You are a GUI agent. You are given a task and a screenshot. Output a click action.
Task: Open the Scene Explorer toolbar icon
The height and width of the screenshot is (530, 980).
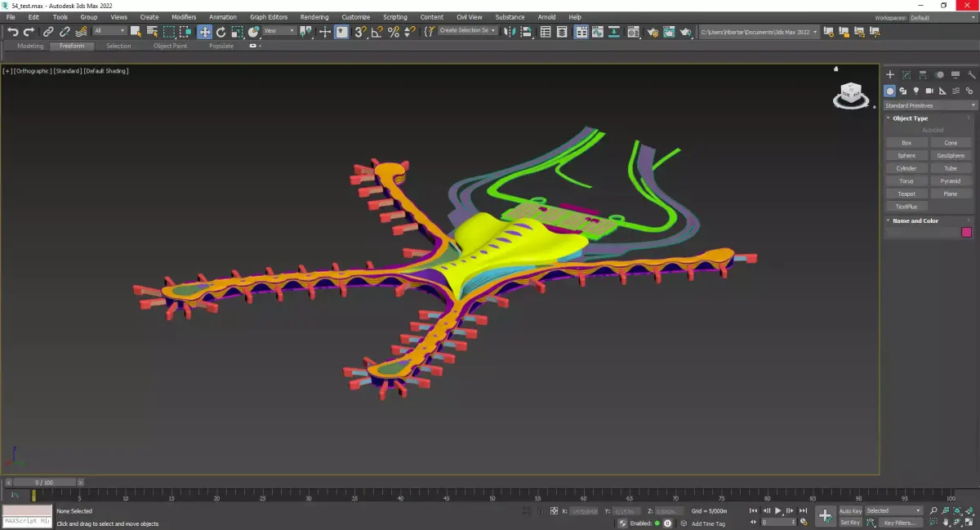(x=546, y=32)
